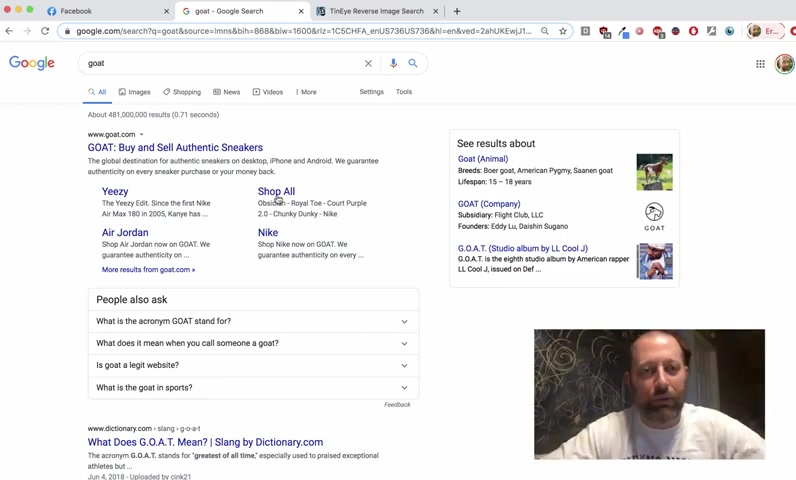Open the Shop All sitelink
796x480 pixels.
click(x=276, y=191)
